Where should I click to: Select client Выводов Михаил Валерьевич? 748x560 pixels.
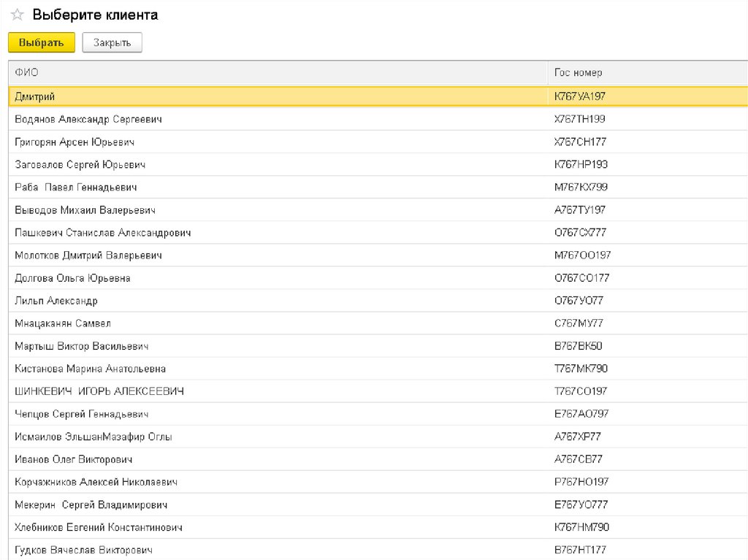(85, 210)
